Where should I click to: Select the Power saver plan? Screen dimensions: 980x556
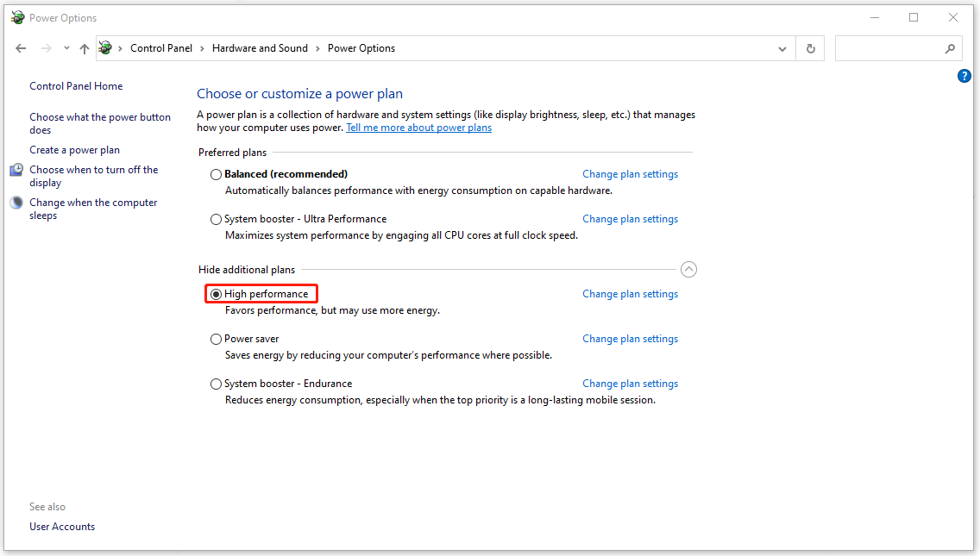click(x=216, y=338)
